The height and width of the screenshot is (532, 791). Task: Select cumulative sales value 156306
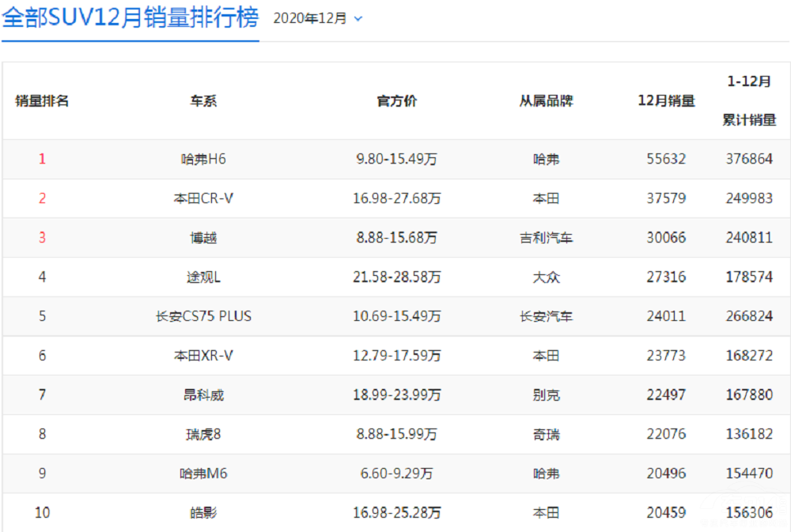click(749, 513)
